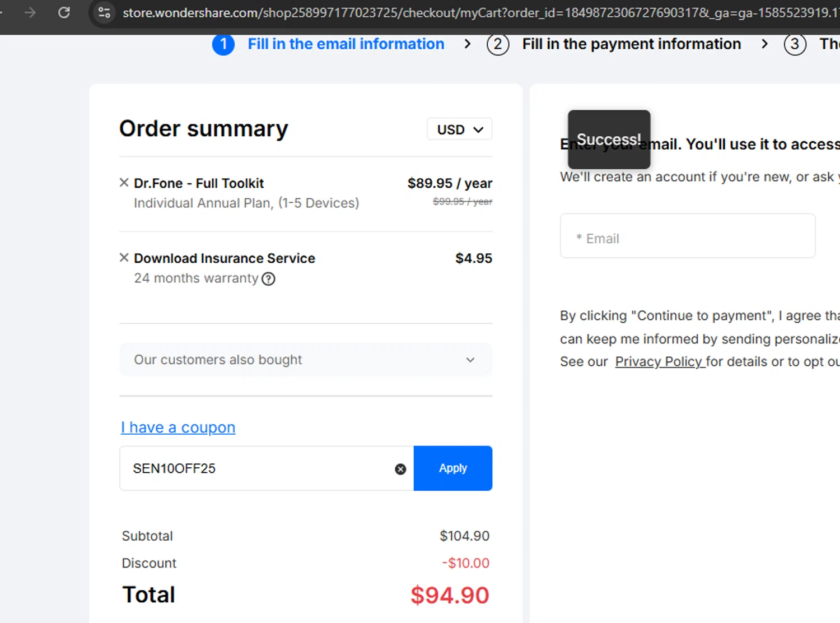Image resolution: width=840 pixels, height=623 pixels.
Task: Click the Download Insurance Service product name
Action: (x=225, y=258)
